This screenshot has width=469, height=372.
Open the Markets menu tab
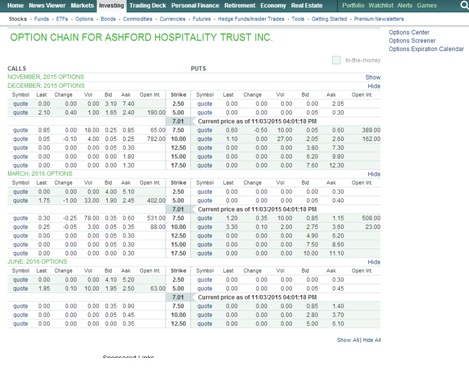pos(82,6)
